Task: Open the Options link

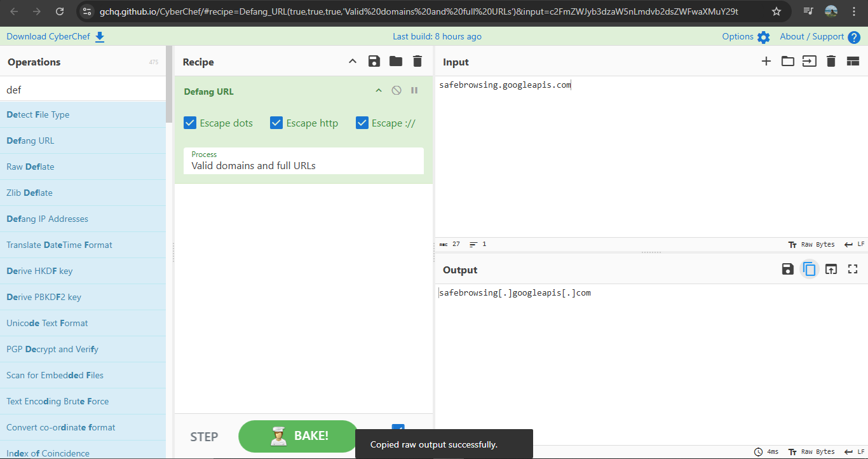Action: click(738, 37)
